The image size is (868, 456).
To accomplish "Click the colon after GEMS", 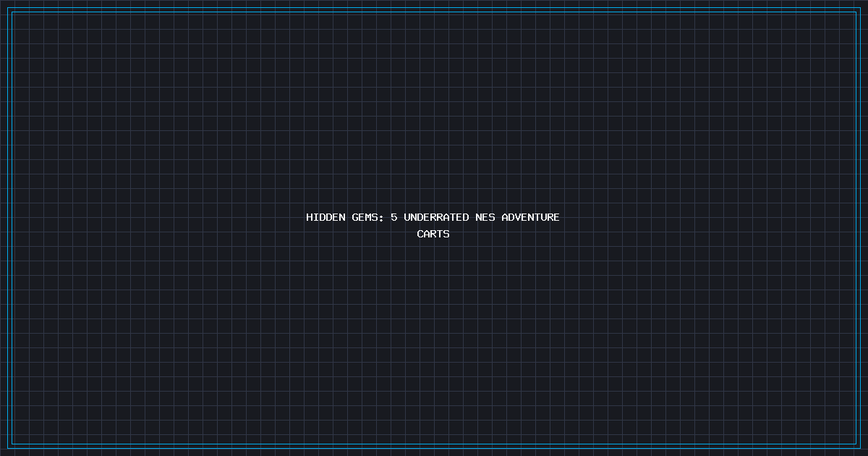I will (x=381, y=217).
